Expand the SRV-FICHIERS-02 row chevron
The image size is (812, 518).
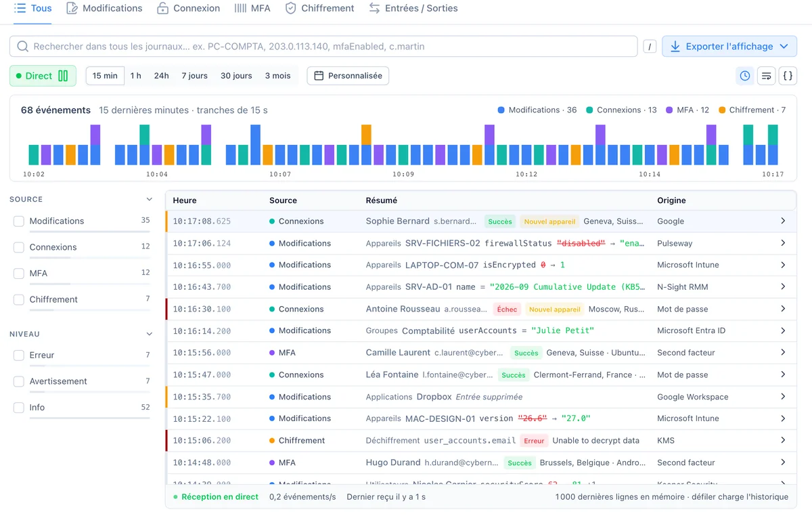point(783,243)
